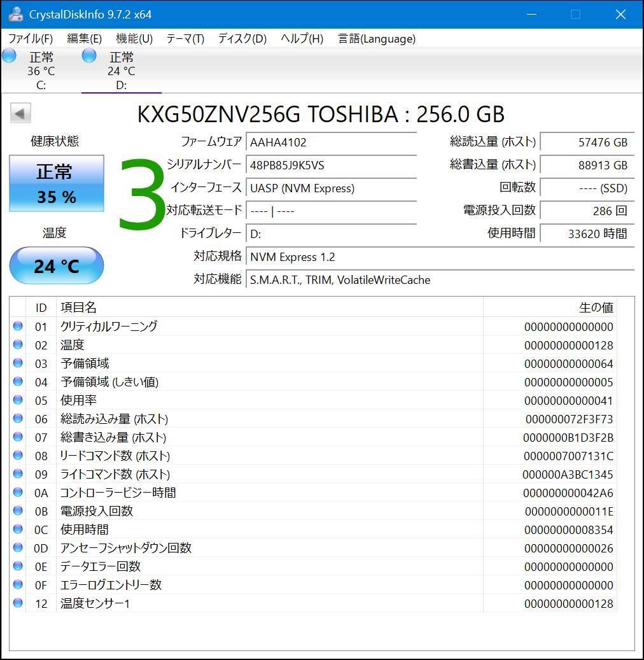Click the 編集(E) menu item
The height and width of the screenshot is (660, 644).
point(83,39)
